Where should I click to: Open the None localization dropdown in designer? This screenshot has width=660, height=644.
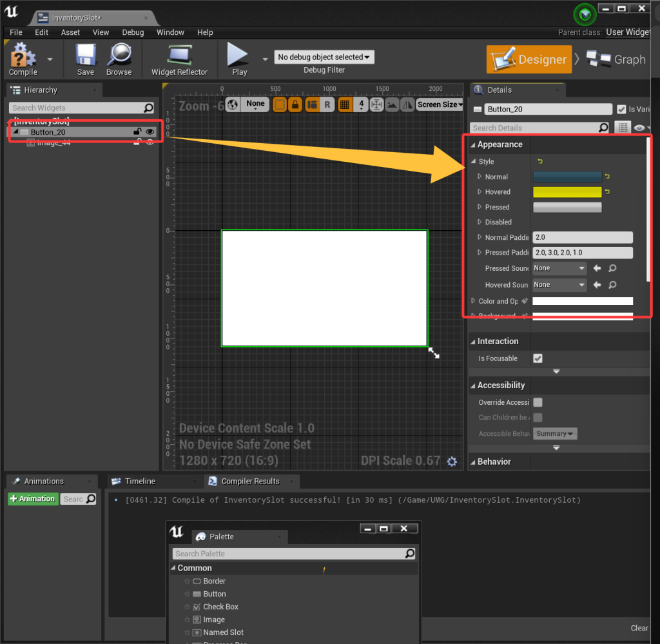pyautogui.click(x=255, y=104)
